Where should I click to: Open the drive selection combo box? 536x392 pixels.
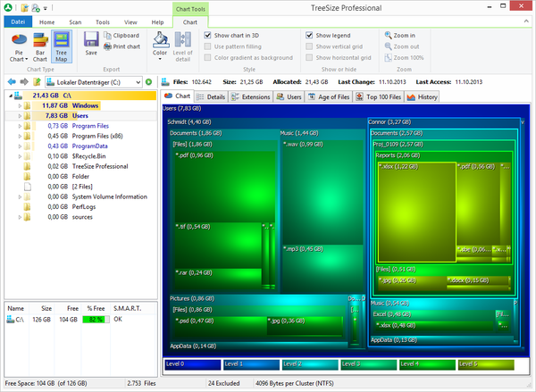point(94,82)
